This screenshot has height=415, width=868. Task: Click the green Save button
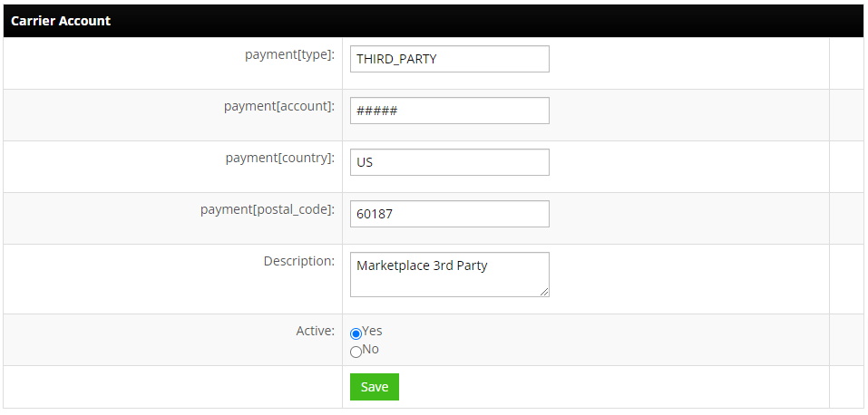coord(375,387)
